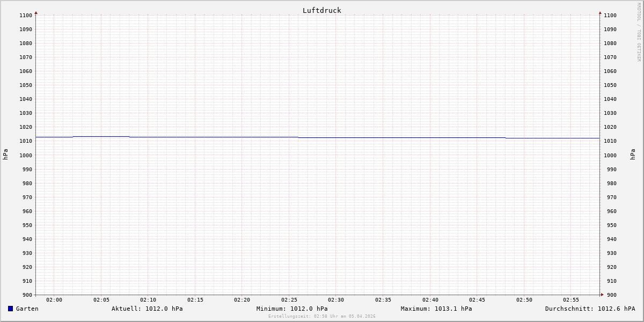
Task: Click the blue Garten legend color square
Action: click(10, 309)
